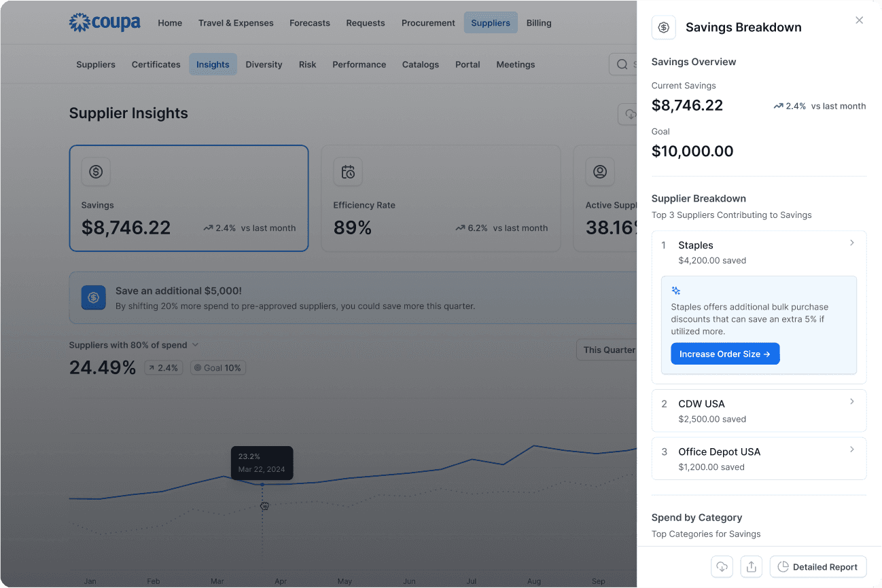Click Increase Order Size button
Image resolution: width=882 pixels, height=588 pixels.
(725, 354)
